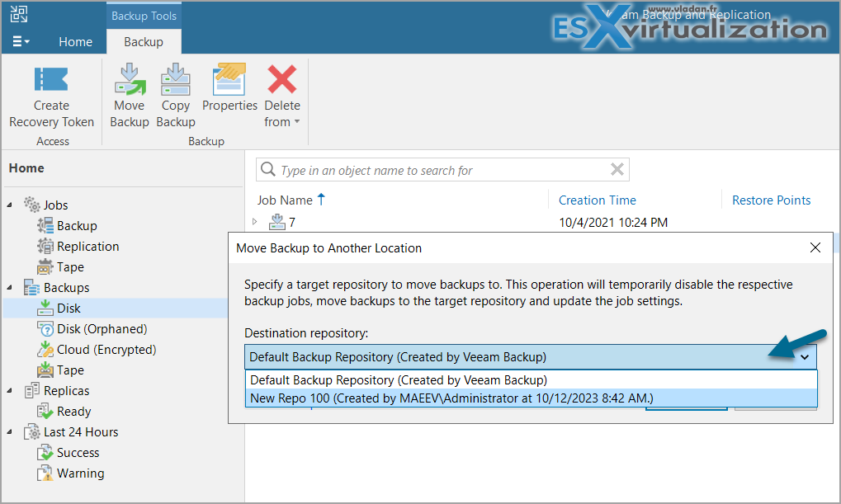This screenshot has width=841, height=504.
Task: Click the Replication jobs gear icon
Action: point(45,246)
